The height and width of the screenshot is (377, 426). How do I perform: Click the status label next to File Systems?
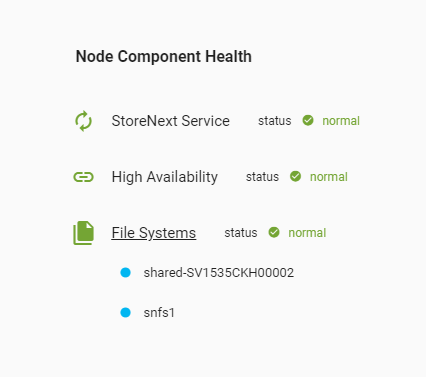pos(241,233)
